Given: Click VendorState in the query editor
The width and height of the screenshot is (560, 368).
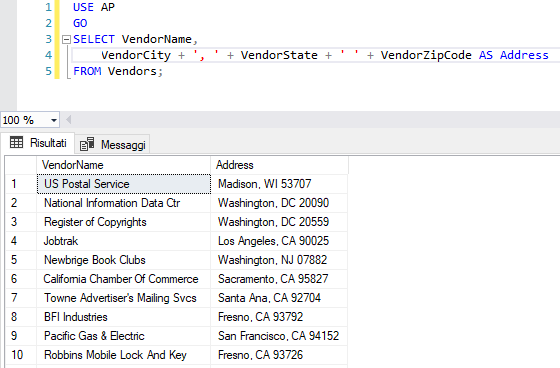Looking at the screenshot, I should (279, 55).
